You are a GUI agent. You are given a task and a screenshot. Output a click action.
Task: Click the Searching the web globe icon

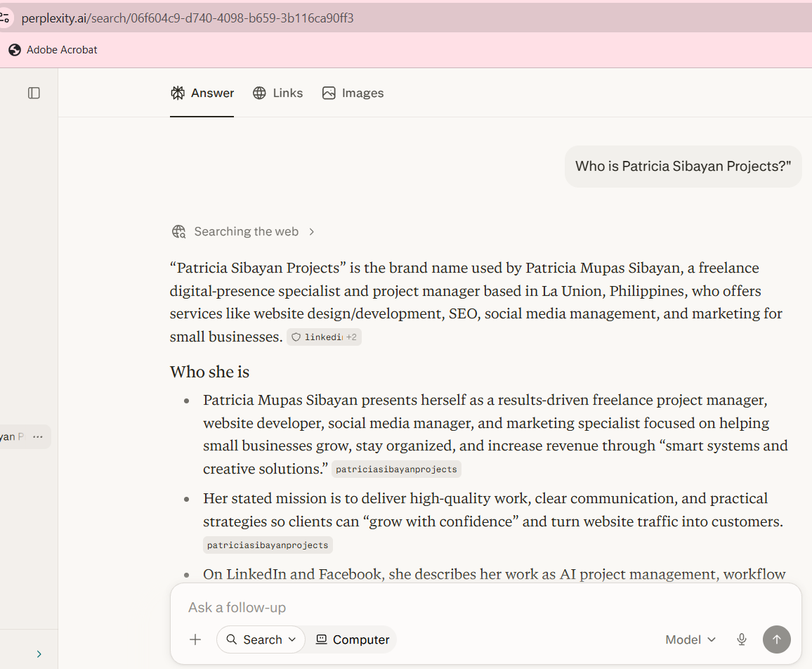[178, 232]
